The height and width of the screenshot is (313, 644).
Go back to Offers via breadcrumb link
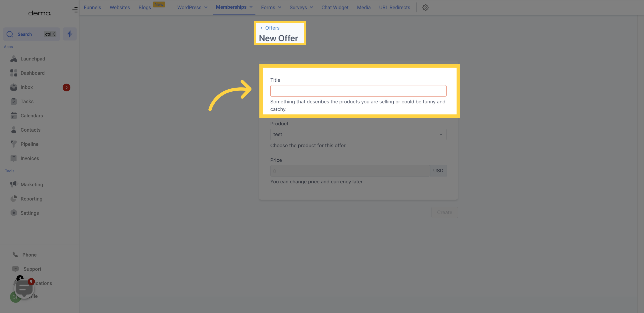click(x=270, y=28)
